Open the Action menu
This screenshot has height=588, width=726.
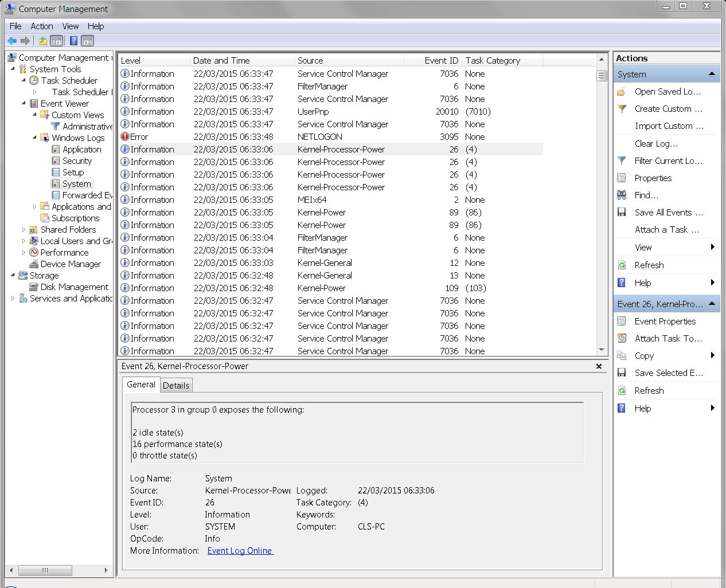[42, 26]
